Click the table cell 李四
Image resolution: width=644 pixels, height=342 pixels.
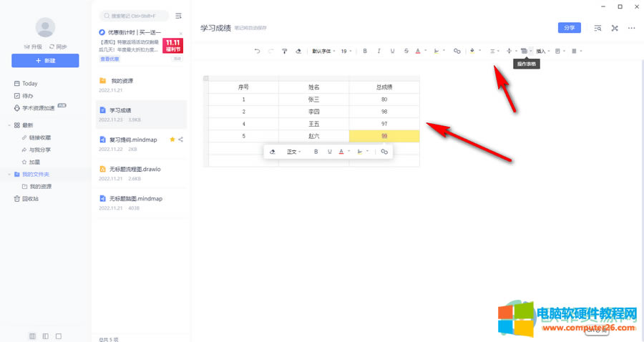point(314,112)
